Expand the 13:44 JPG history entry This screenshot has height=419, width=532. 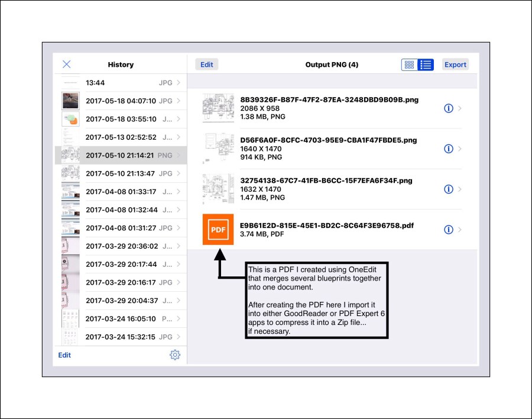(x=179, y=83)
